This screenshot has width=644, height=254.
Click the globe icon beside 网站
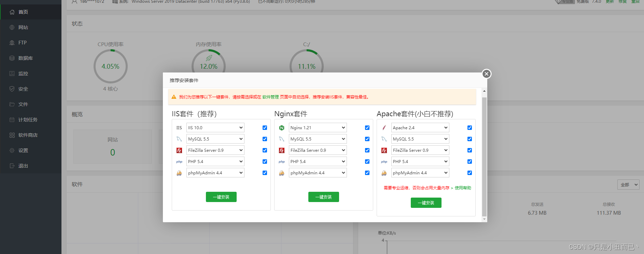[12, 27]
